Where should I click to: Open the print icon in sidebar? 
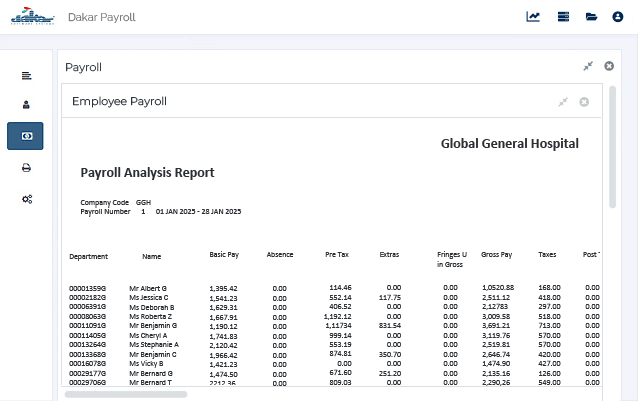26,168
